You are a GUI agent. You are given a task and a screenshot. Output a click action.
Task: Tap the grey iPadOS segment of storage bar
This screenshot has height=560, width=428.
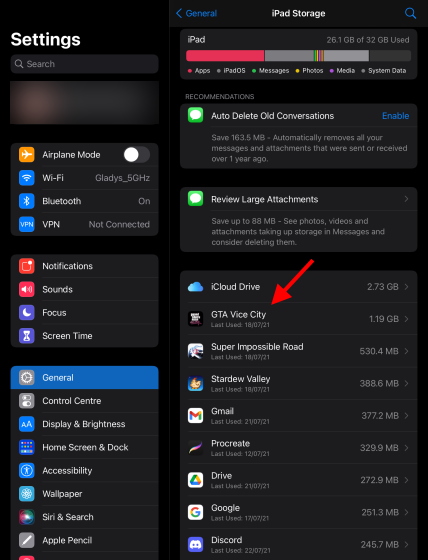289,56
